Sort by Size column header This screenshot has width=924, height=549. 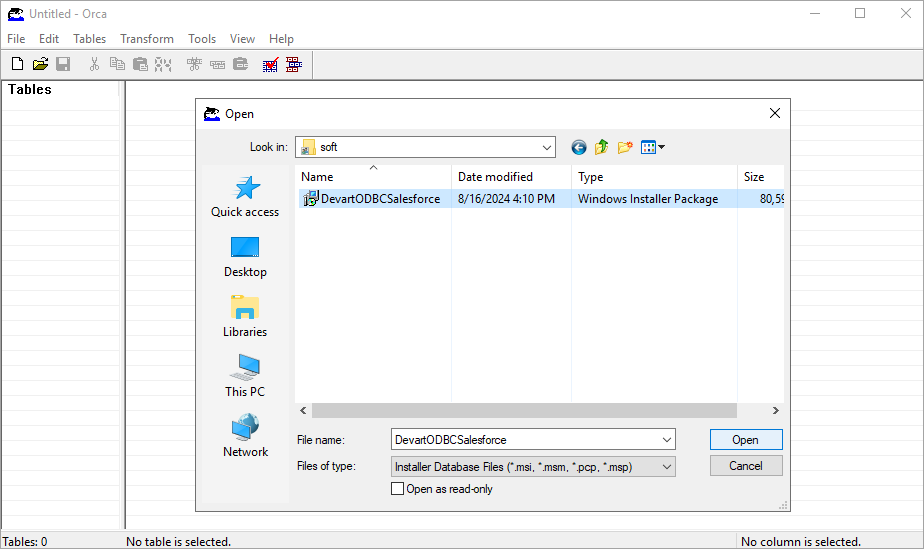[x=761, y=177]
